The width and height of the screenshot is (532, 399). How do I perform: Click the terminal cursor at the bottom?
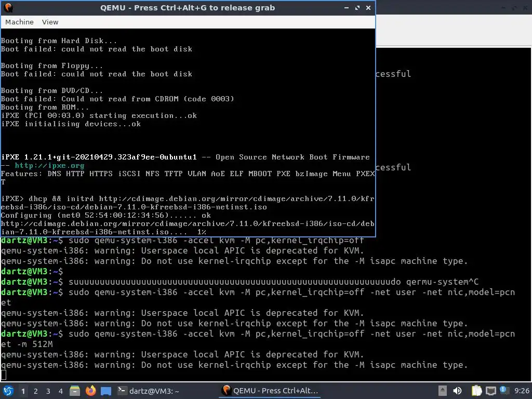[x=4, y=375]
